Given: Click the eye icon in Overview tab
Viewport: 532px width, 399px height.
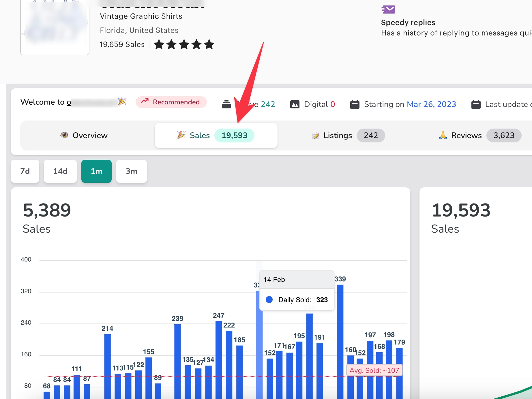Looking at the screenshot, I should point(64,135).
